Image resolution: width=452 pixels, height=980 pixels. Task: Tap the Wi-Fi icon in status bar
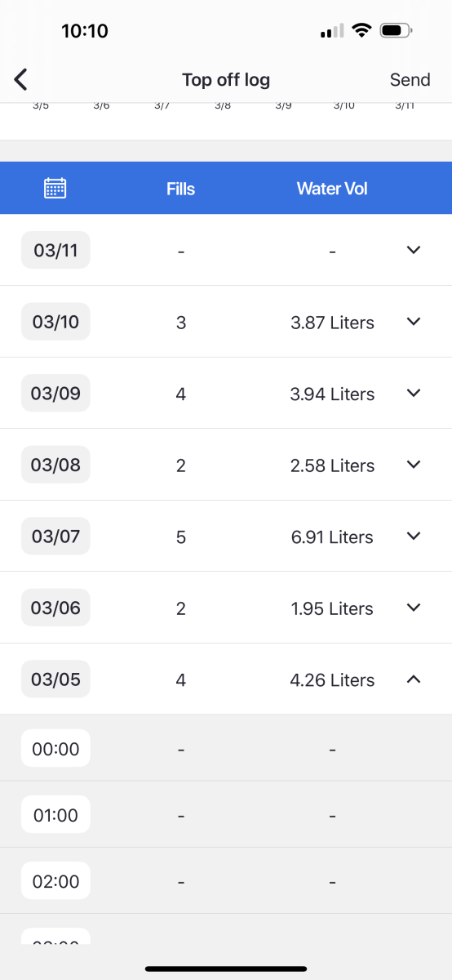[360, 31]
